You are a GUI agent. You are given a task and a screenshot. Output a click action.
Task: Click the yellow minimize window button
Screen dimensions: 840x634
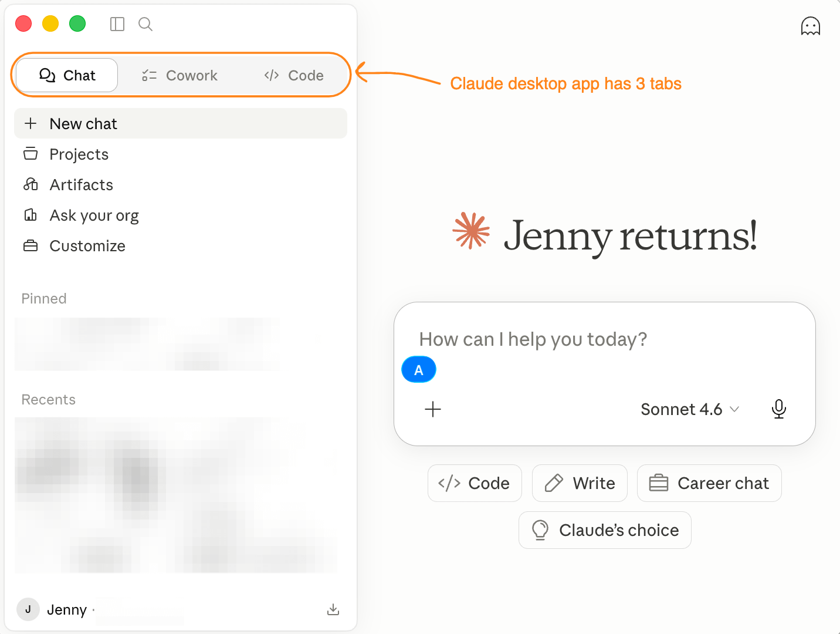point(50,24)
